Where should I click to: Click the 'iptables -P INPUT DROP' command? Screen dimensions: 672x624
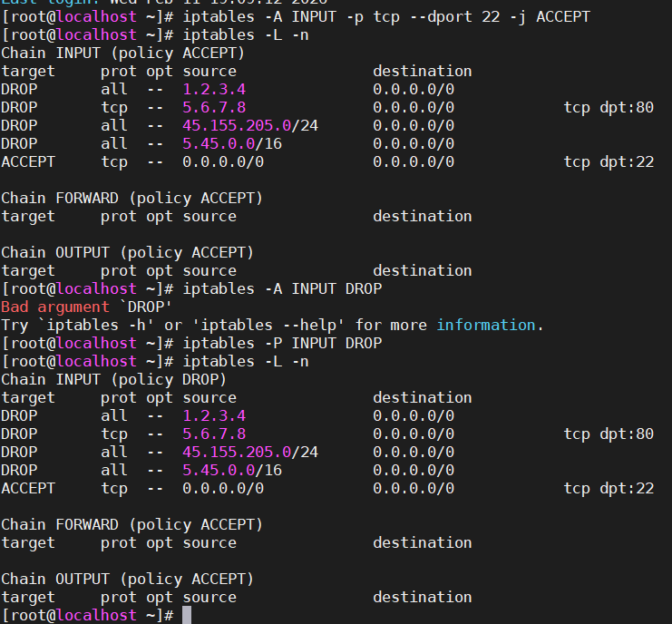tap(282, 343)
